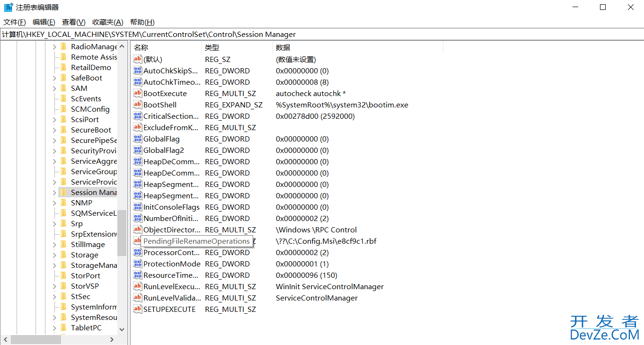Select the SecurityProvi key in tree

coord(94,150)
